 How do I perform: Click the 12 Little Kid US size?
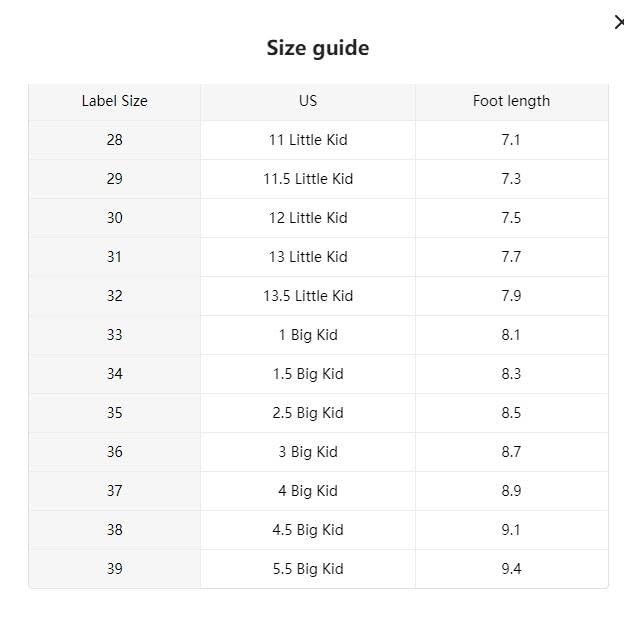click(x=308, y=218)
